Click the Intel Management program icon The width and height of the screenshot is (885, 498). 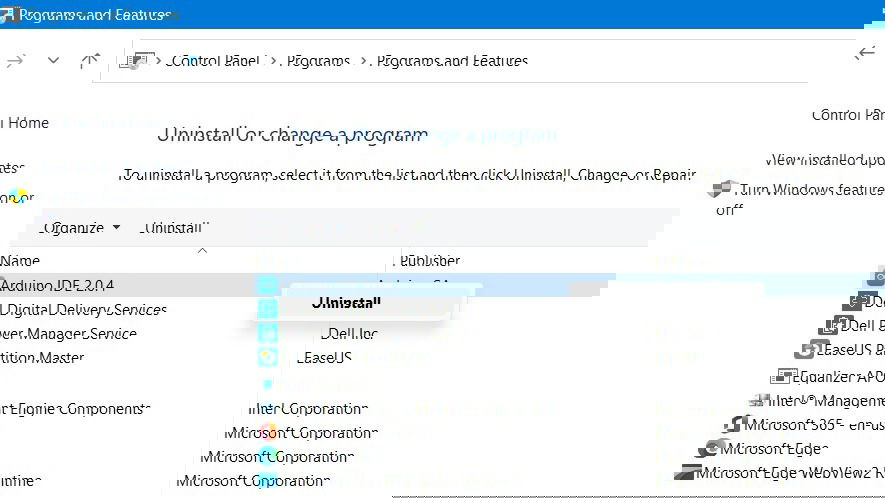point(760,400)
